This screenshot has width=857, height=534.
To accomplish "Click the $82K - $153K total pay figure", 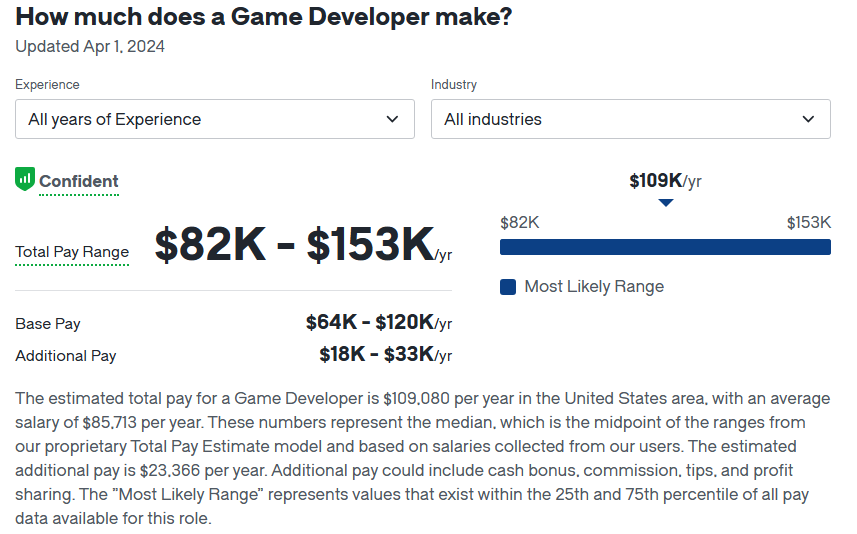I will 303,244.
